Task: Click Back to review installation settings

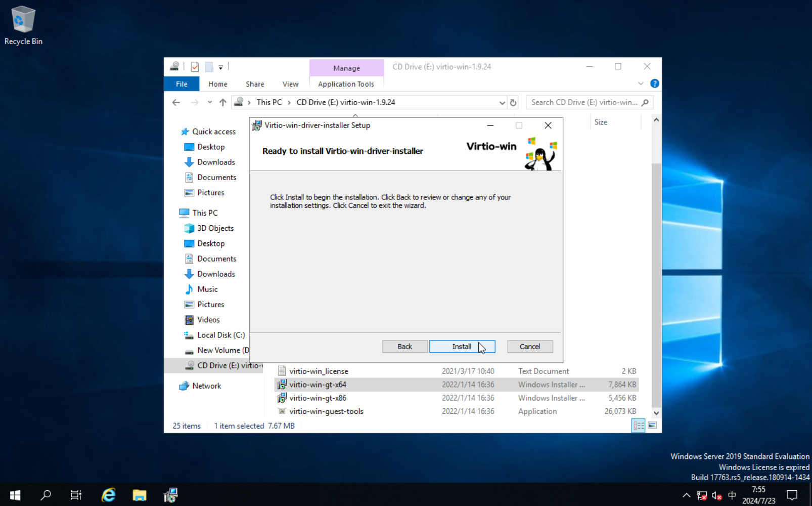Action: click(x=404, y=346)
